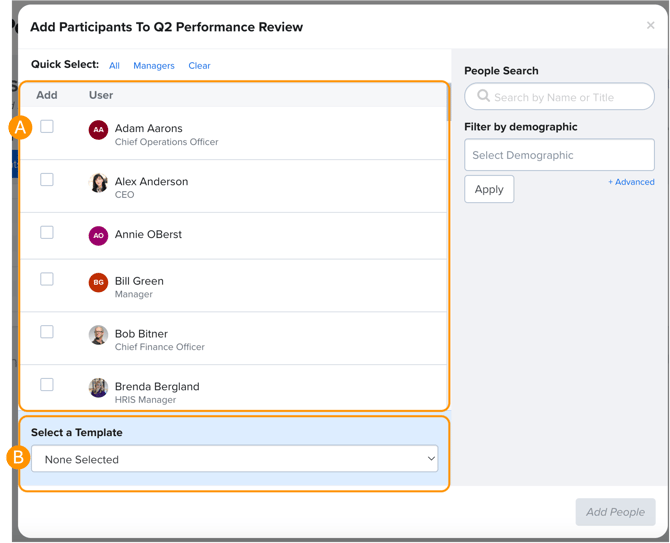Viewport: 670px width, 543px height.
Task: Close the Add Participants dialog
Action: tap(650, 26)
